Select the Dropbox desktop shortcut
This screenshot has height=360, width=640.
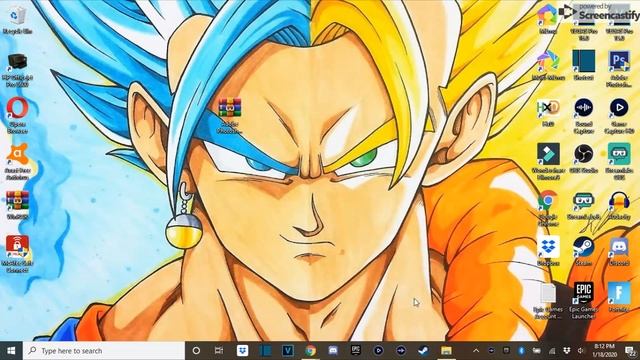(548, 251)
